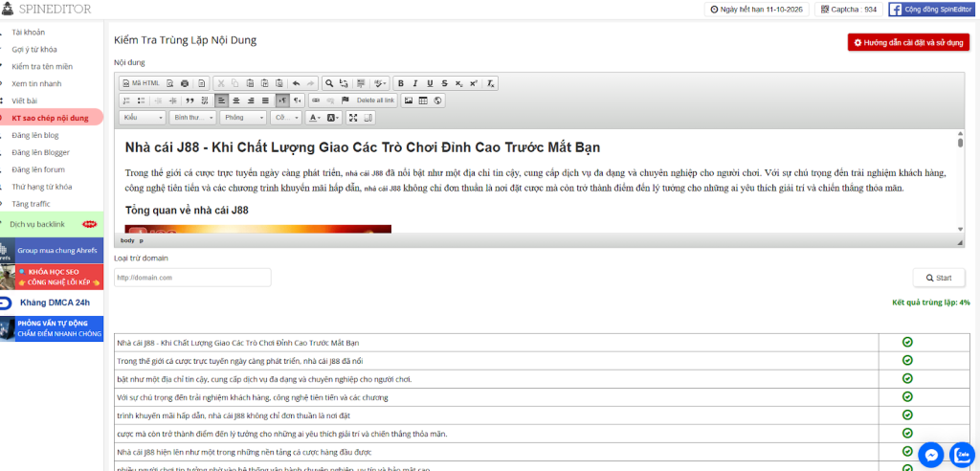Open Viết bài in the sidebar
The width and height of the screenshot is (980, 471).
[x=25, y=101]
